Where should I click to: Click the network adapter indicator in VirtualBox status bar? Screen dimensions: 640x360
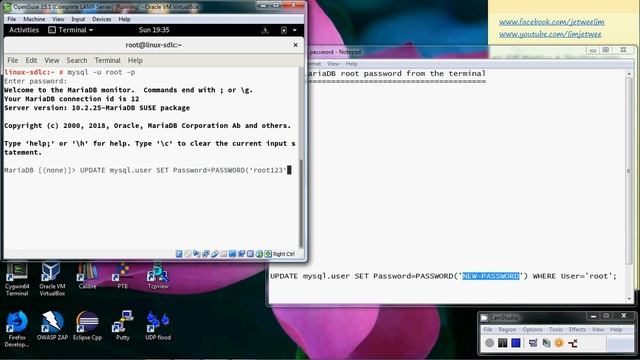(206, 254)
